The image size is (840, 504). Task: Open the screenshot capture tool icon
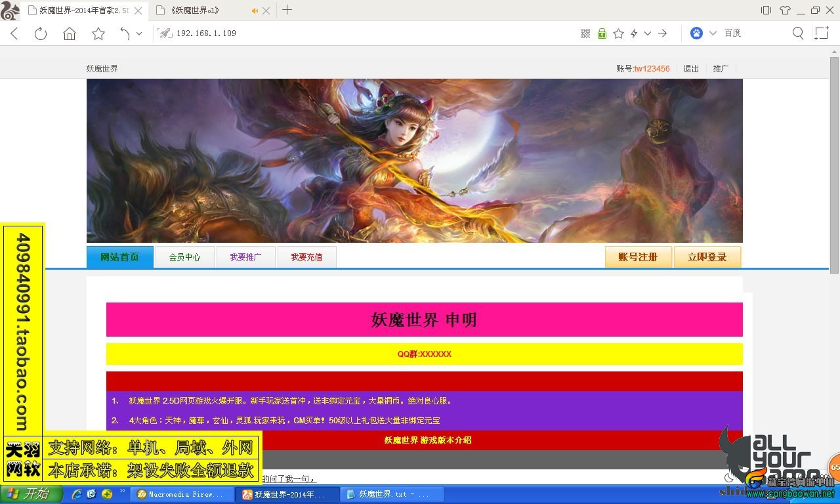click(x=821, y=33)
